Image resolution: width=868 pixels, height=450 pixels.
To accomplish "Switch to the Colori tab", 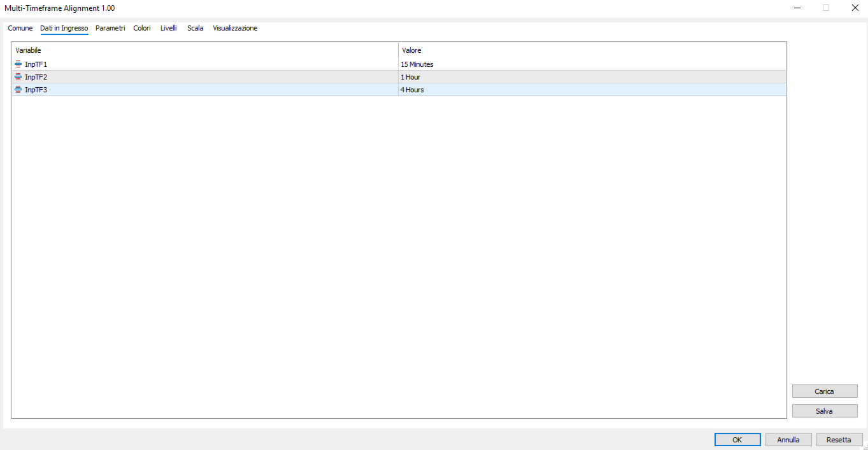I will click(142, 29).
